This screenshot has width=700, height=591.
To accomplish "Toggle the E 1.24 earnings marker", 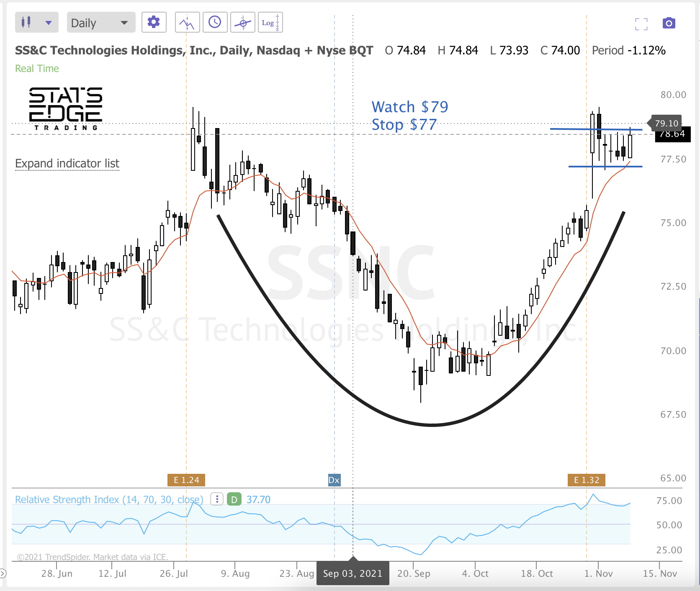I will point(186,480).
